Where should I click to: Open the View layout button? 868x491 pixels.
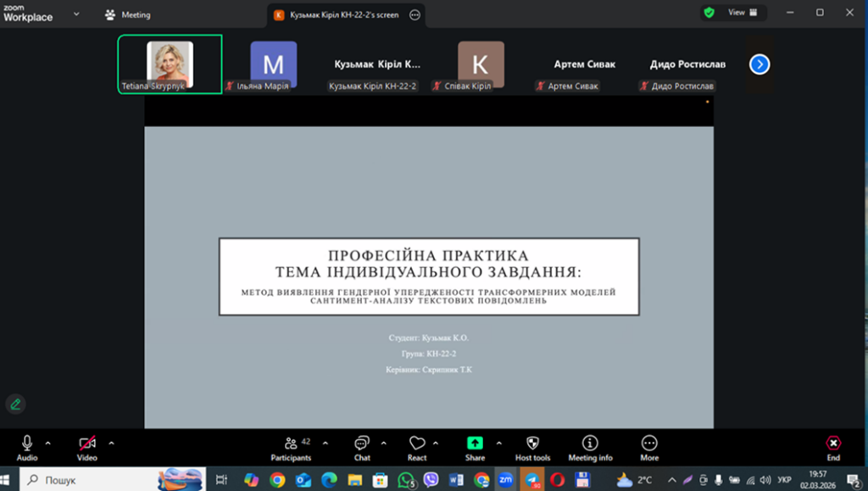[734, 13]
